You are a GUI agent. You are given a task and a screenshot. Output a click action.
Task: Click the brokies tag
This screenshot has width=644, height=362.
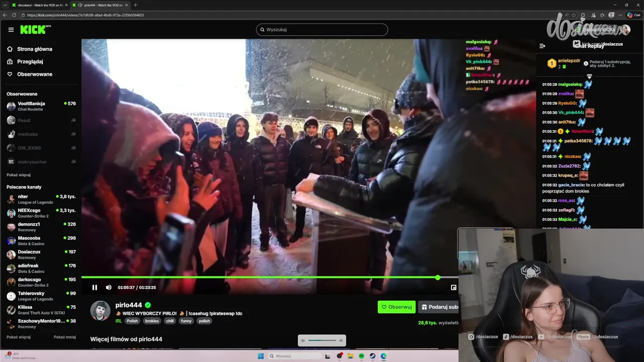click(152, 321)
